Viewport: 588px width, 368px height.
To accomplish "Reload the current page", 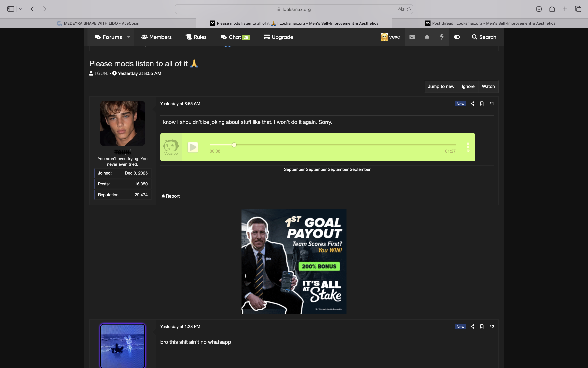I will (409, 9).
